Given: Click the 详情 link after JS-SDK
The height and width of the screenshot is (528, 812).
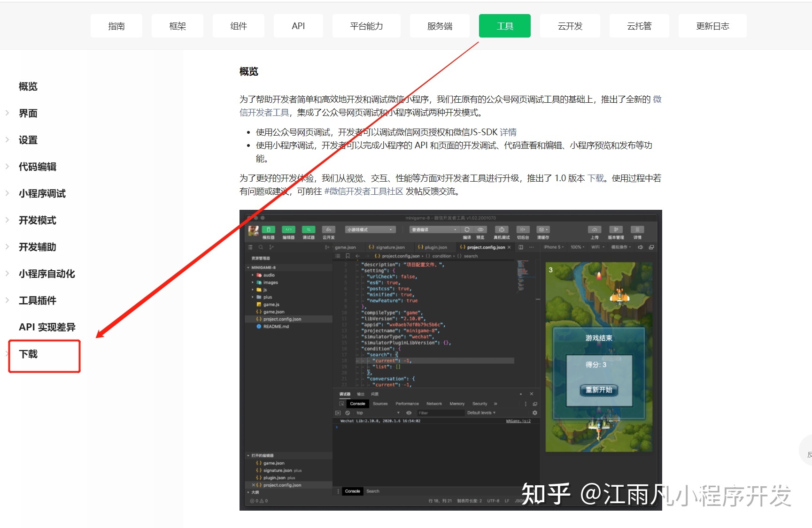Looking at the screenshot, I should 508,132.
